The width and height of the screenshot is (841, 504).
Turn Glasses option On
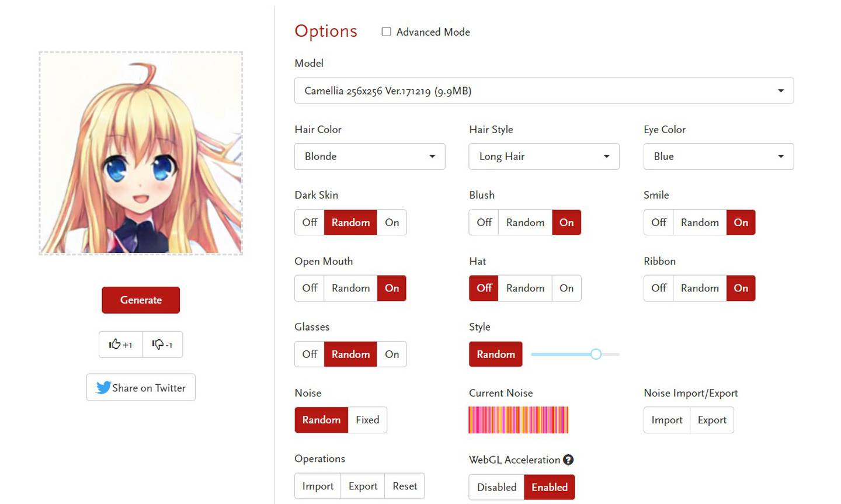pyautogui.click(x=392, y=354)
